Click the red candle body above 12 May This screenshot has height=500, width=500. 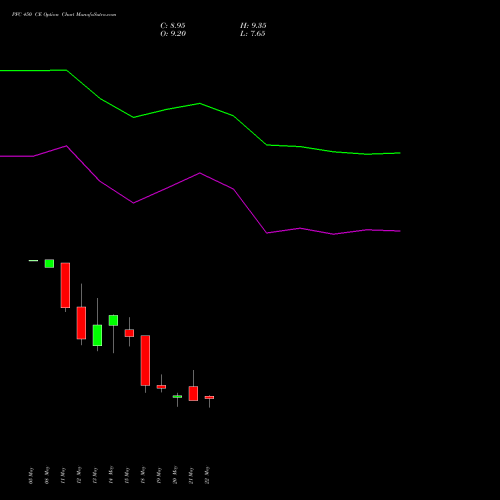pos(81,323)
